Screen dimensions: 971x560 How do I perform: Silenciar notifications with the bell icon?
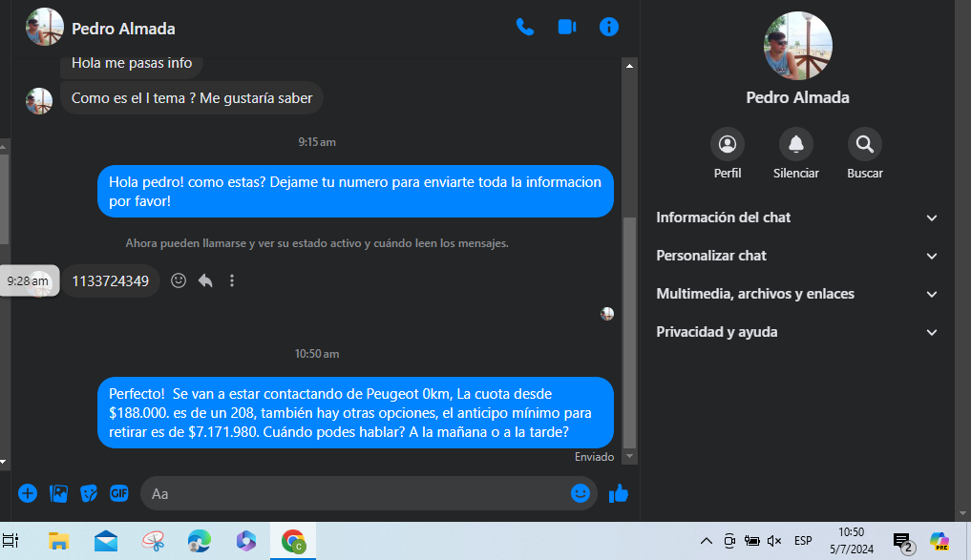(x=795, y=144)
